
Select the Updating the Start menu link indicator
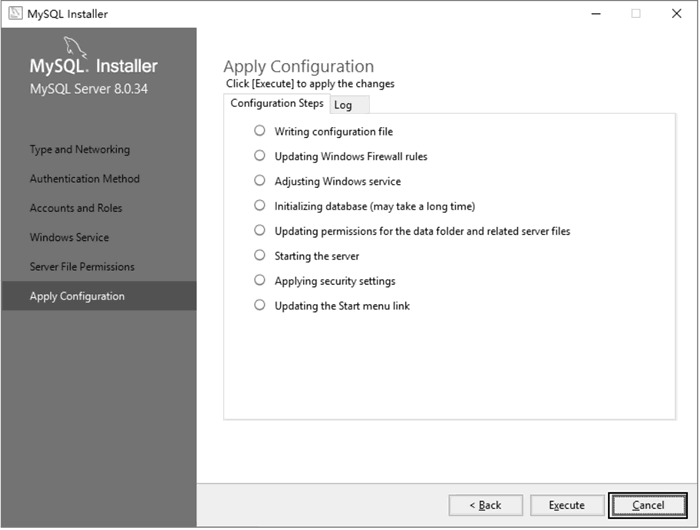tap(259, 305)
